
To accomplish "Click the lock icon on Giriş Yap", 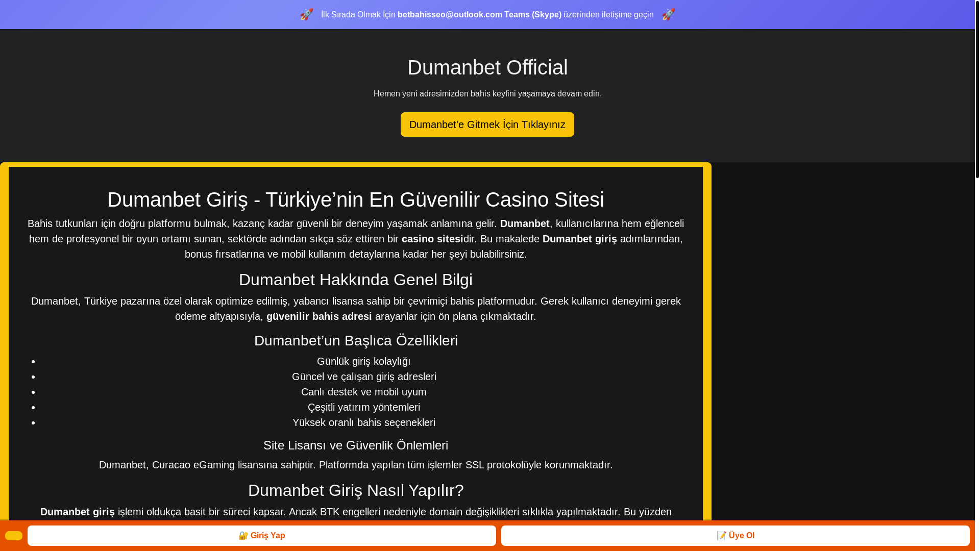I will tap(243, 536).
